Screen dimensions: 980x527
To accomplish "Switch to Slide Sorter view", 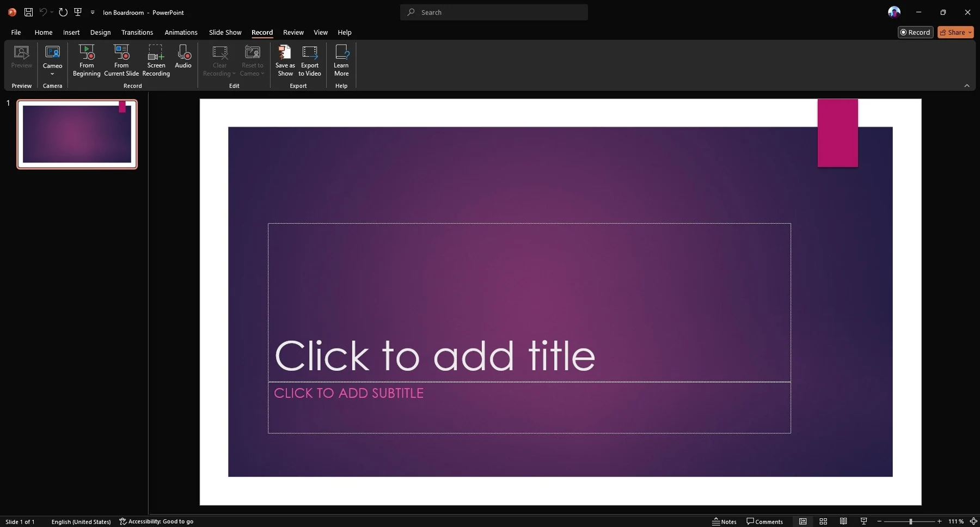I will [x=823, y=522].
